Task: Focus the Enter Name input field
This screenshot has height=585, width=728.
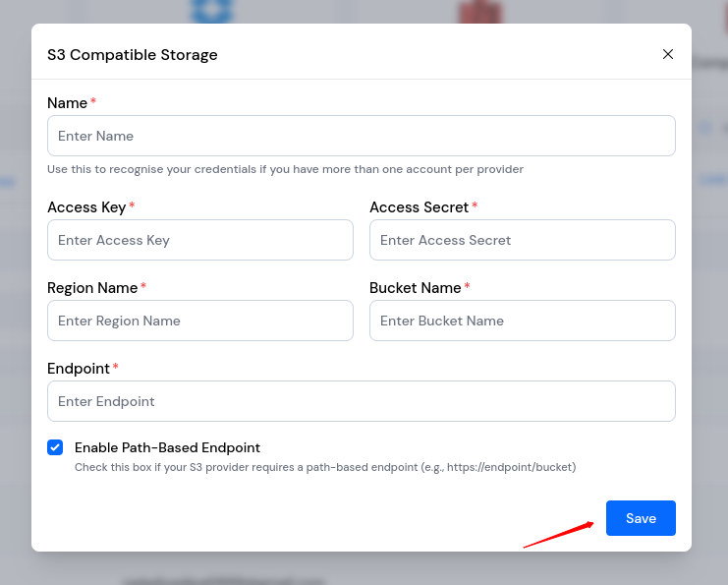Action: 361,136
